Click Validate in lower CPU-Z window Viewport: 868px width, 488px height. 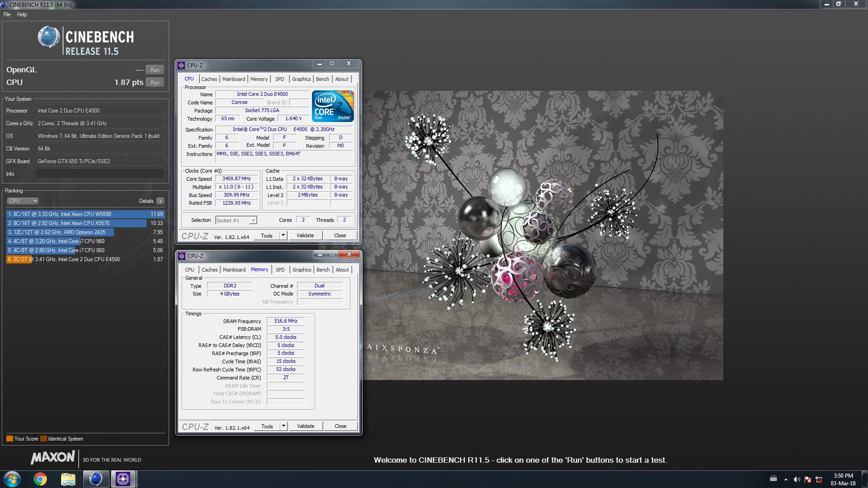306,427
